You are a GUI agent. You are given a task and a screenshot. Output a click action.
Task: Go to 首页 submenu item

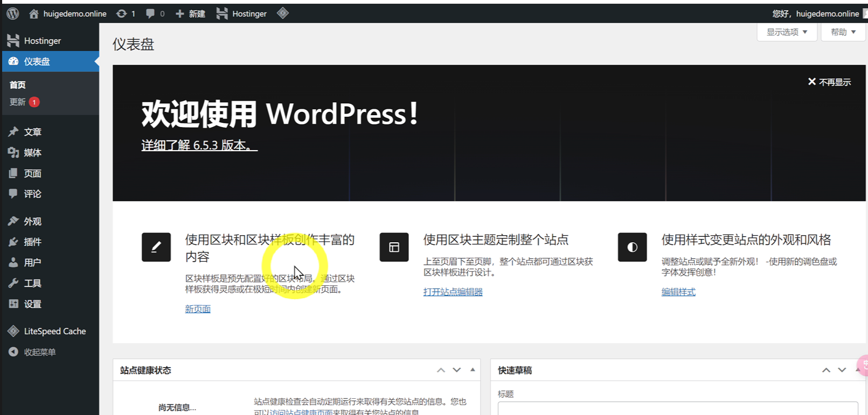(18, 85)
